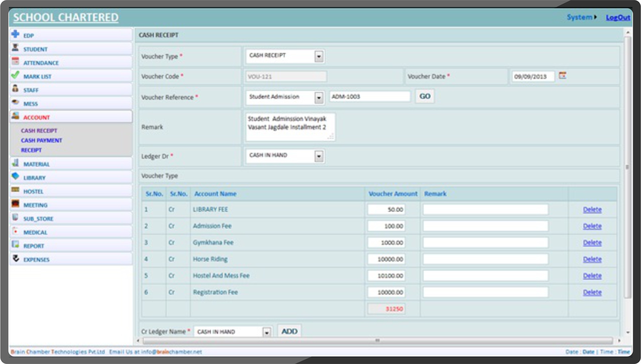Click the HOSTEL icon in sidebar

pos(15,190)
